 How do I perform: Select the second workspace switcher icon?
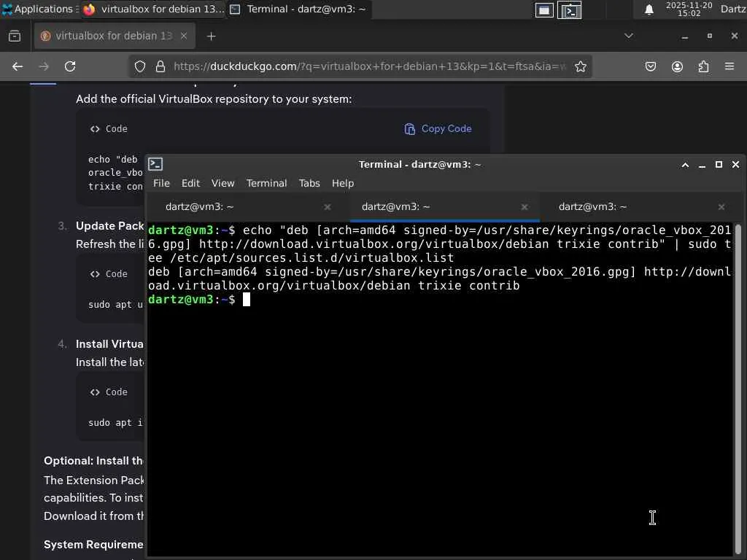[570, 10]
